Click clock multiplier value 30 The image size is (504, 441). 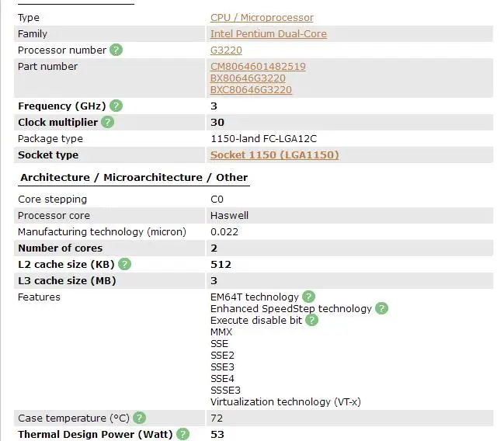click(217, 122)
